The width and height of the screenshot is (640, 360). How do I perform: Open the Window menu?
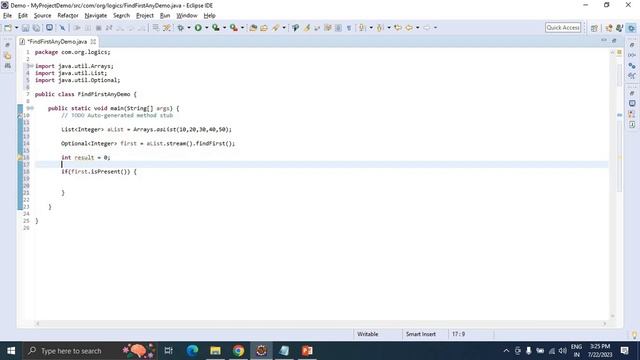pyautogui.click(x=187, y=16)
